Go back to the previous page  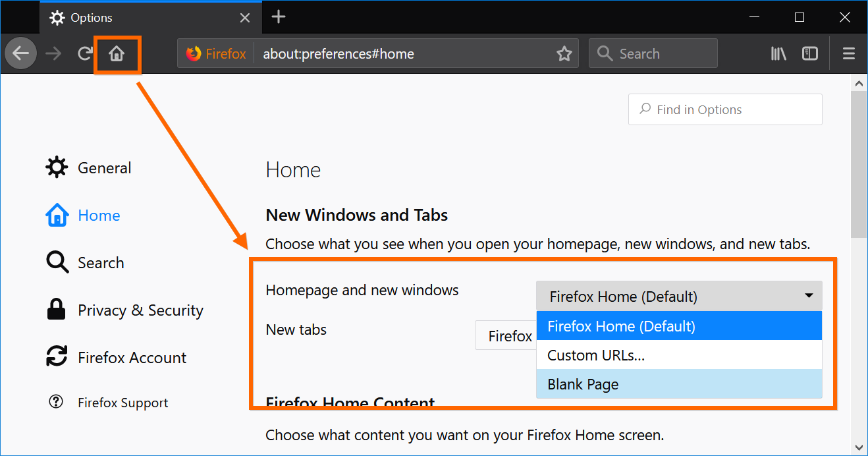point(20,53)
